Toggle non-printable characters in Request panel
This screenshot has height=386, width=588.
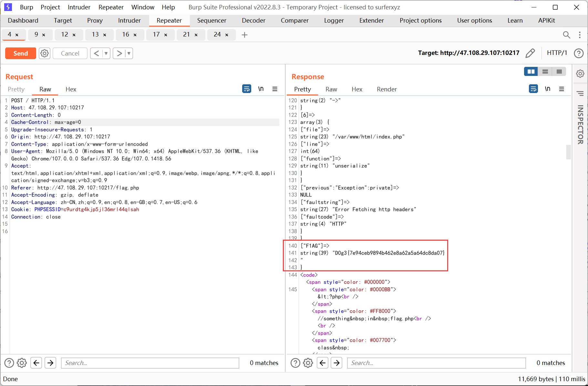click(x=261, y=89)
